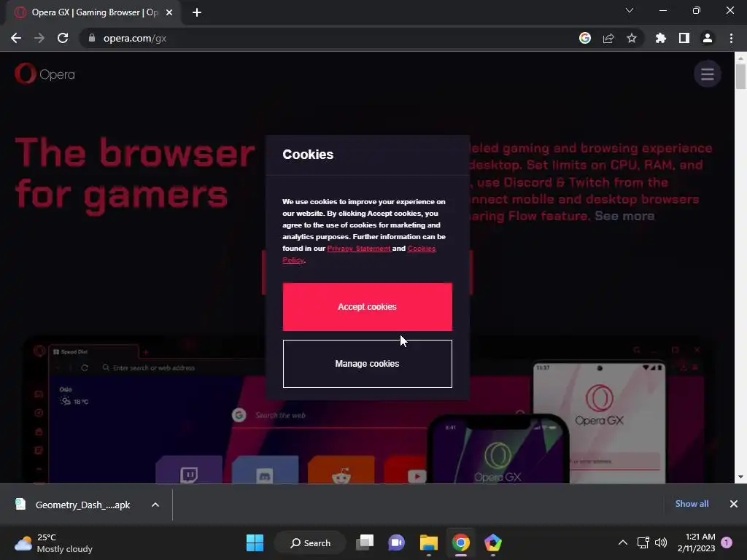This screenshot has height=560, width=747.
Task: Go forward in browser history
Action: (39, 38)
